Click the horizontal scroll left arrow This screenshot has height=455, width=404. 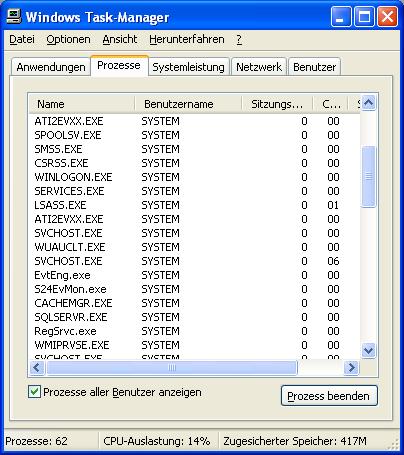(37, 368)
